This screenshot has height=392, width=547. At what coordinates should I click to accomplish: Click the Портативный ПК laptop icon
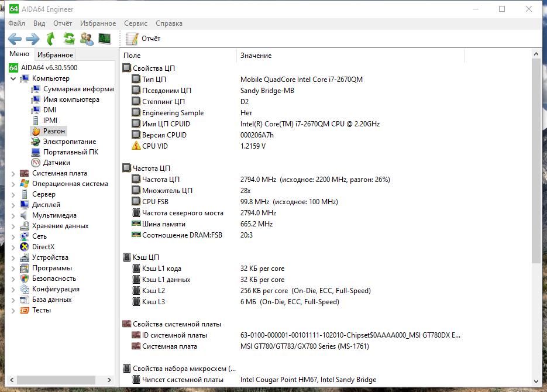[36, 152]
